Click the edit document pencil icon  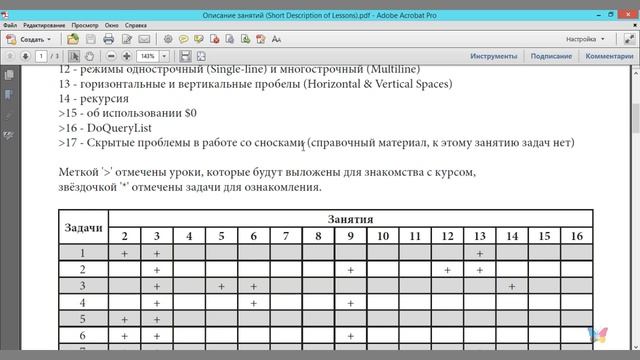(127, 39)
